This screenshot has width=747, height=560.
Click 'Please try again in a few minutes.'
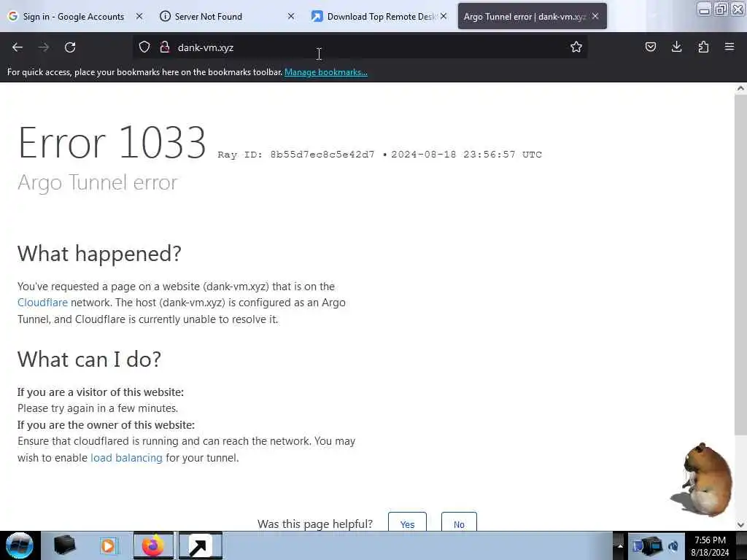point(98,408)
